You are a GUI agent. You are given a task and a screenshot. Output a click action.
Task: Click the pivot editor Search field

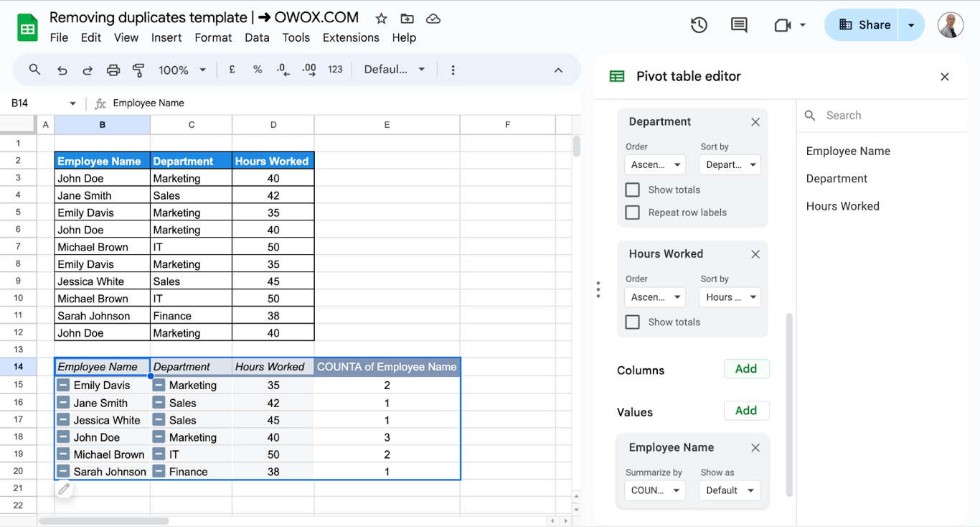pyautogui.click(x=882, y=116)
